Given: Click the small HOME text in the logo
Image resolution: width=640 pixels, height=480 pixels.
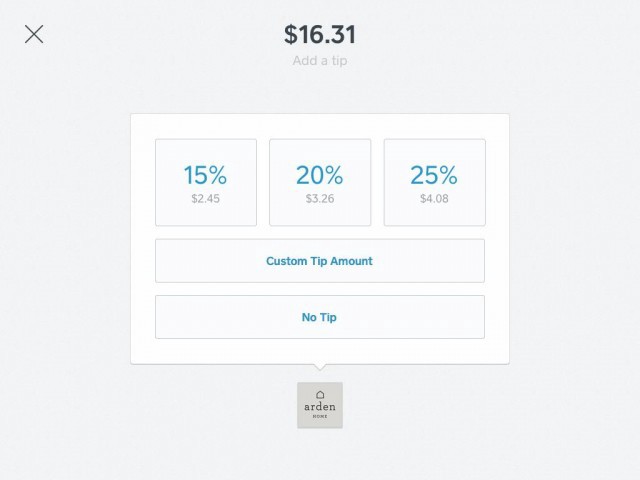Looking at the screenshot, I should [x=320, y=417].
